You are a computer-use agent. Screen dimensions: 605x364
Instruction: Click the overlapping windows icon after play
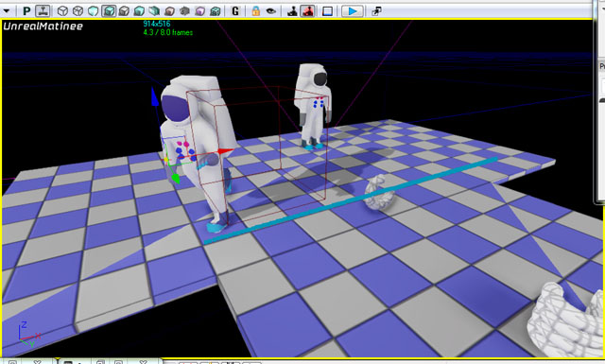coord(376,11)
